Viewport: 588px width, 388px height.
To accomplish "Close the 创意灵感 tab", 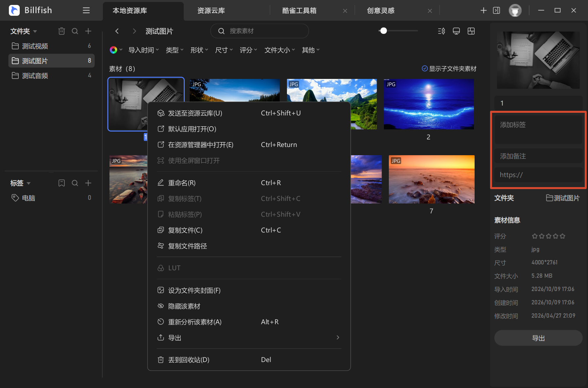I will pyautogui.click(x=430, y=11).
